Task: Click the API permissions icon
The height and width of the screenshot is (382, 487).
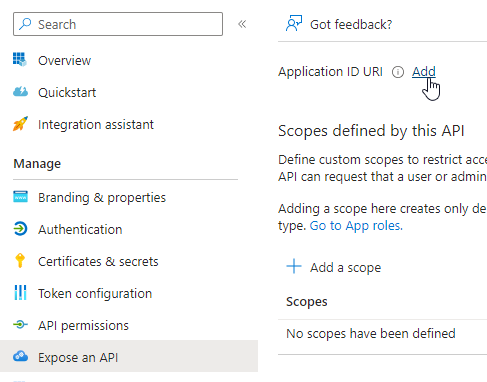Action: click(20, 324)
